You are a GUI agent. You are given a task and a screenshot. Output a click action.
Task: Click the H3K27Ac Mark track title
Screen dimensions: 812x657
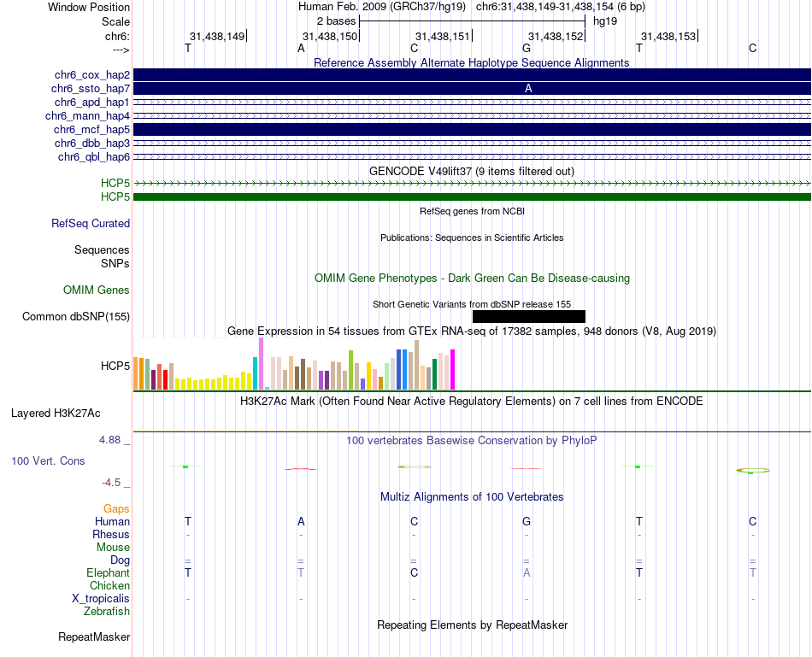click(x=472, y=402)
